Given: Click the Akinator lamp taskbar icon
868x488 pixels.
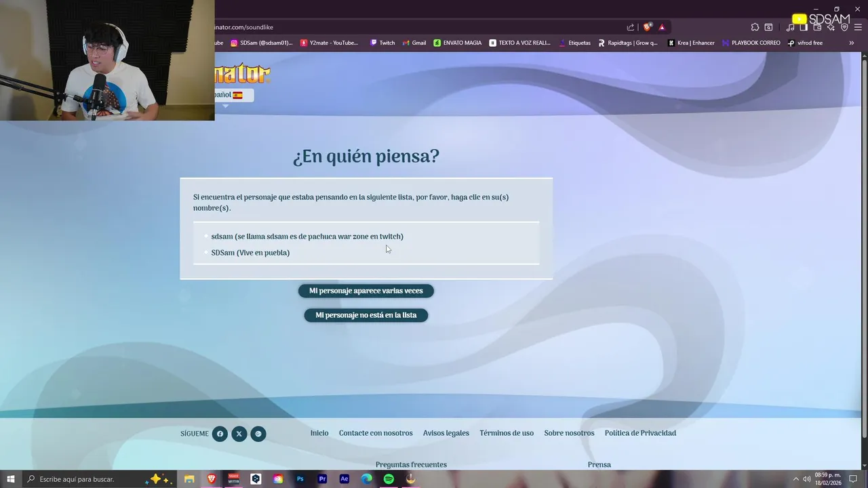Looking at the screenshot, I should click(x=411, y=479).
